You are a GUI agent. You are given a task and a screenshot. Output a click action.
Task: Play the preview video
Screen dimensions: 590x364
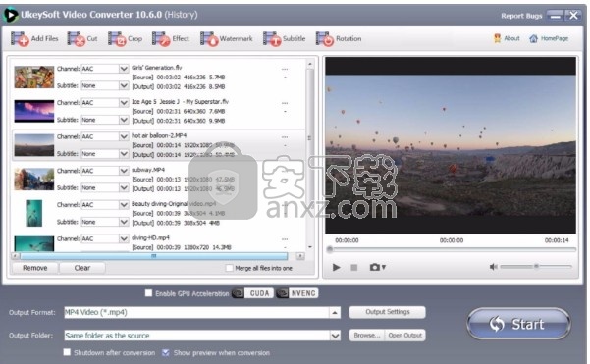(x=336, y=268)
